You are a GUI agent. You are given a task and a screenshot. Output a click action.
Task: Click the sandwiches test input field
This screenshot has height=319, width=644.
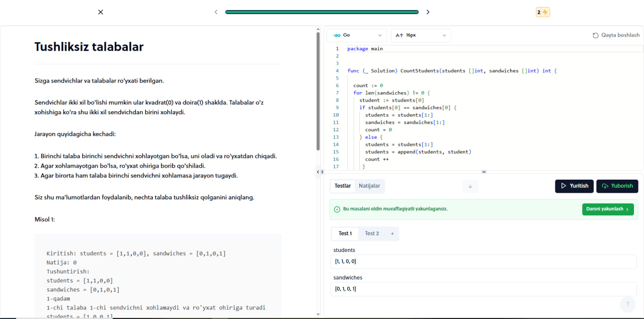(x=484, y=289)
